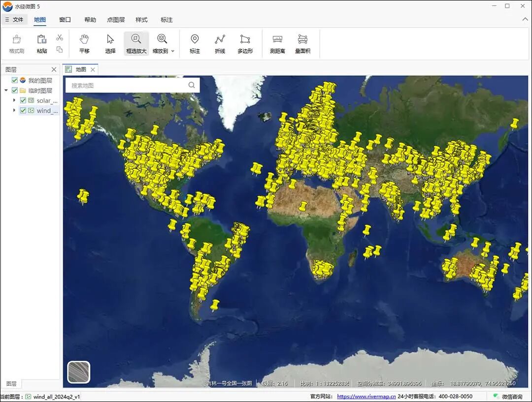Toggle the wind layer checkbox
This screenshot has height=402, width=532.
click(23, 110)
